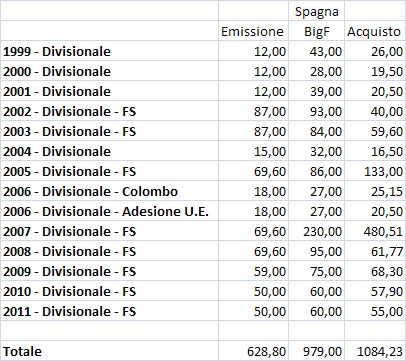Click the 2006 - Divisionale - Colombo cell
The image size is (406, 361).
pyautogui.click(x=110, y=191)
